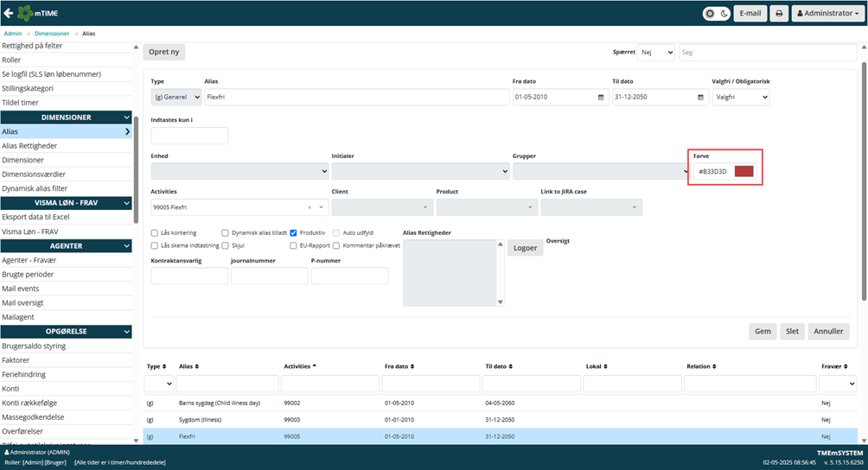Image resolution: width=868 pixels, height=470 pixels.
Task: Open the Valgfri / Obligatorisk dropdown
Action: (x=740, y=97)
